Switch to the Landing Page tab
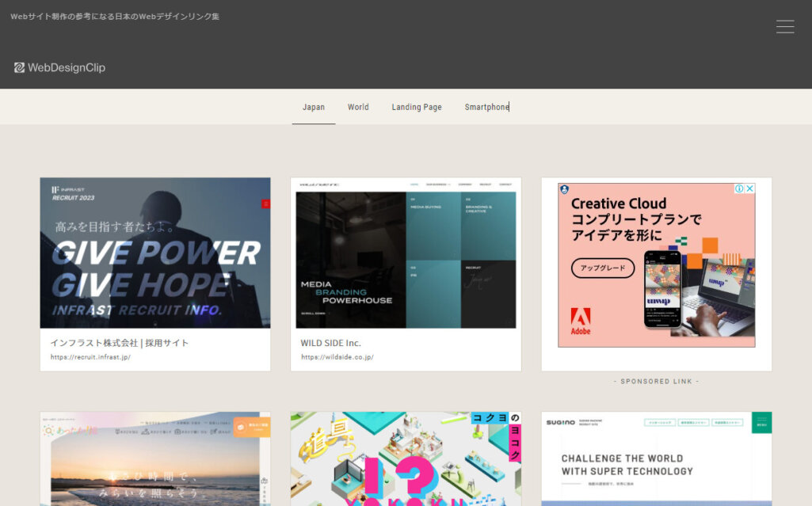This screenshot has width=812, height=506. (416, 107)
